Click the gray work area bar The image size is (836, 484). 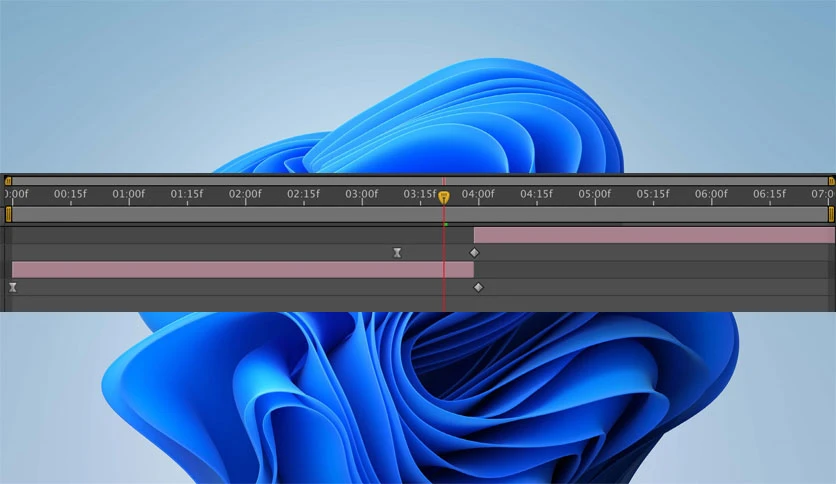[420, 214]
